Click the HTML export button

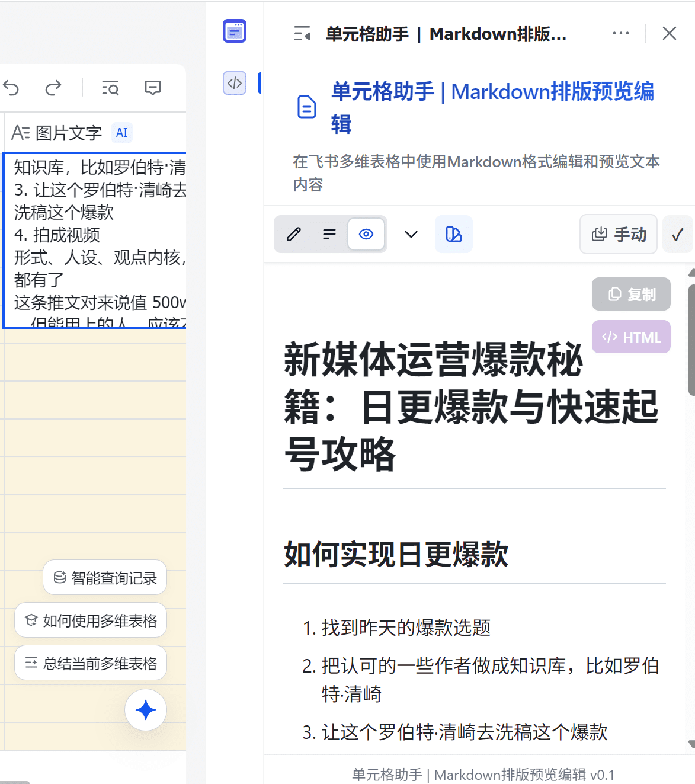pyautogui.click(x=631, y=337)
